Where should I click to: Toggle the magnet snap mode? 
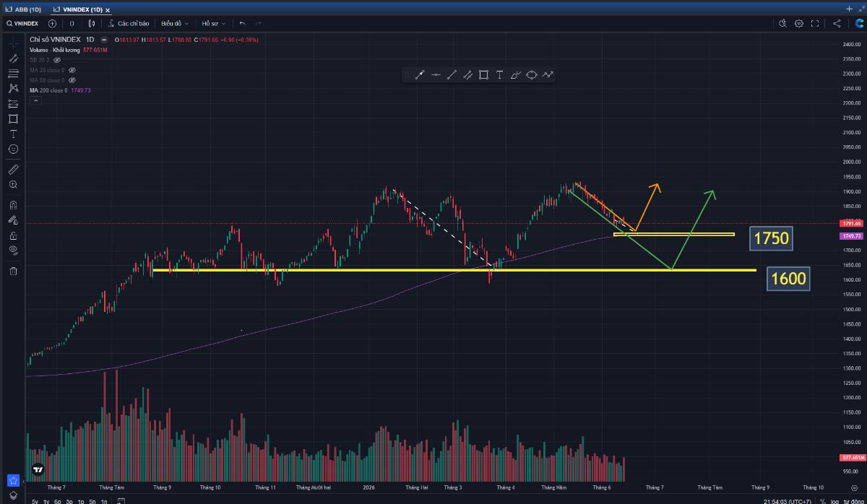tap(13, 205)
